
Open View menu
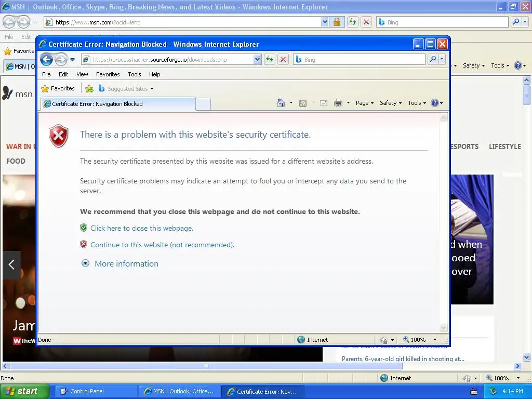pyautogui.click(x=82, y=74)
